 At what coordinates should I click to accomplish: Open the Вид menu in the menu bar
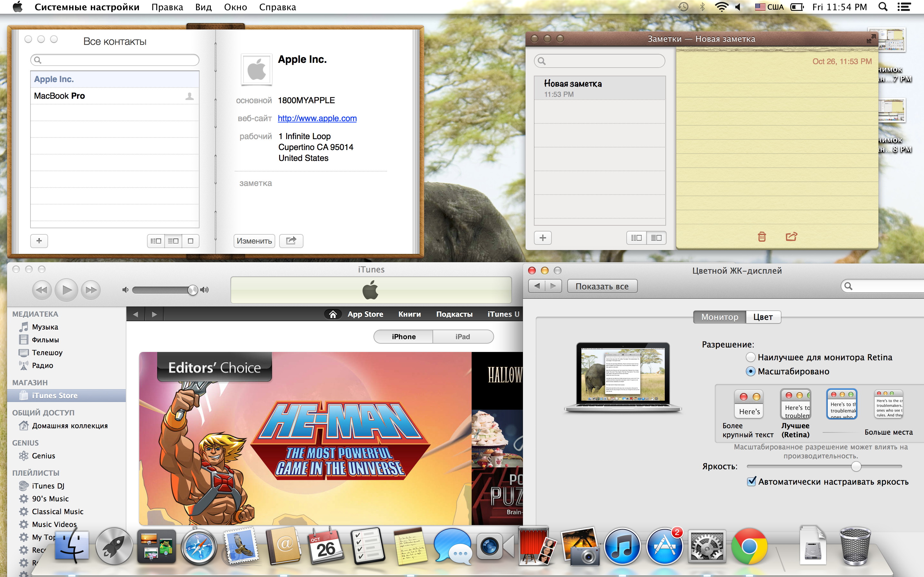pos(203,7)
